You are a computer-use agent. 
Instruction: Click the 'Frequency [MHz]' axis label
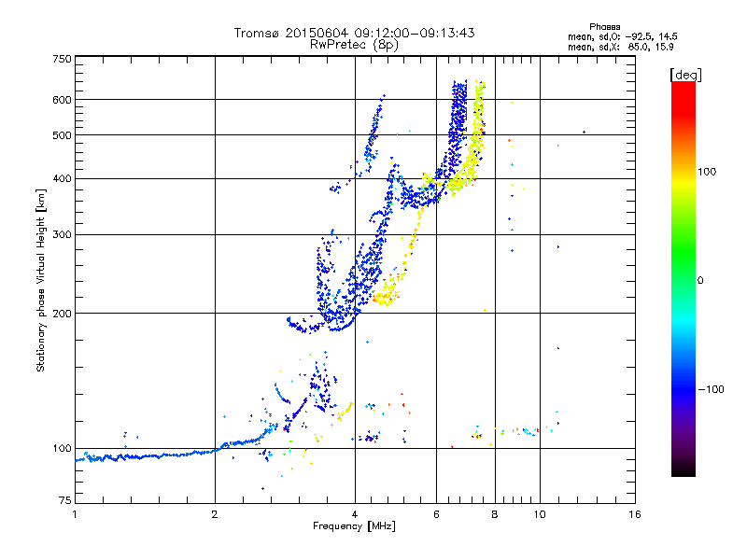click(354, 526)
